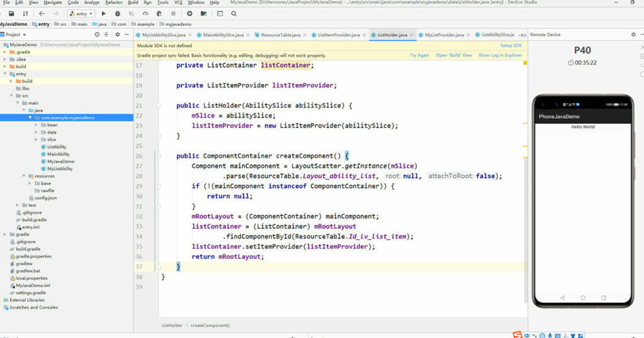
Task: Click the Try Again link
Action: click(419, 55)
